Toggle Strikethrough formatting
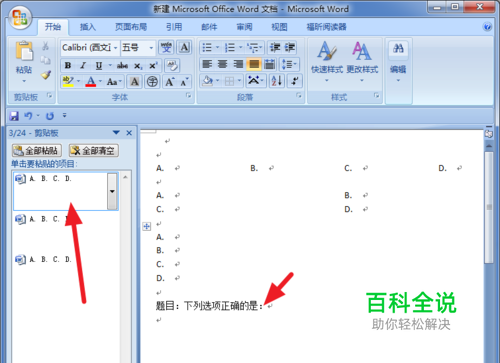500x363 pixels. tap(122, 65)
